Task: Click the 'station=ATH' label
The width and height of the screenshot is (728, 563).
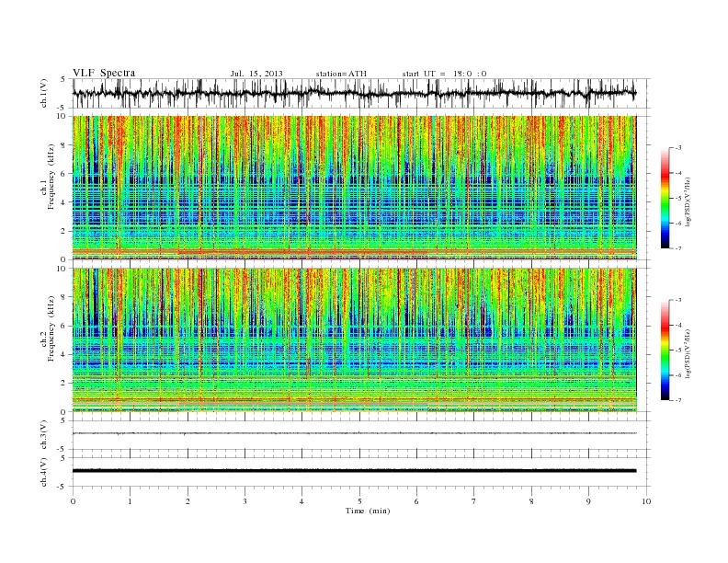Action: pos(341,74)
